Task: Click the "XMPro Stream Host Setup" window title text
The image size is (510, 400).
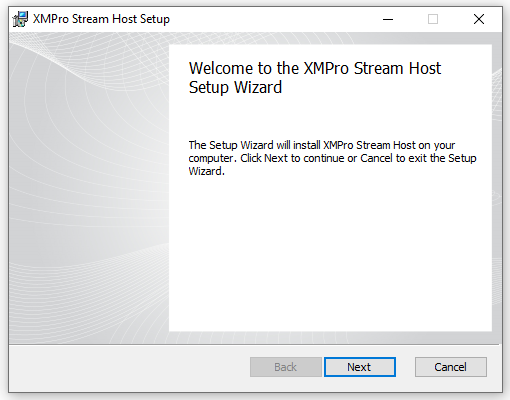Action: click(x=101, y=19)
